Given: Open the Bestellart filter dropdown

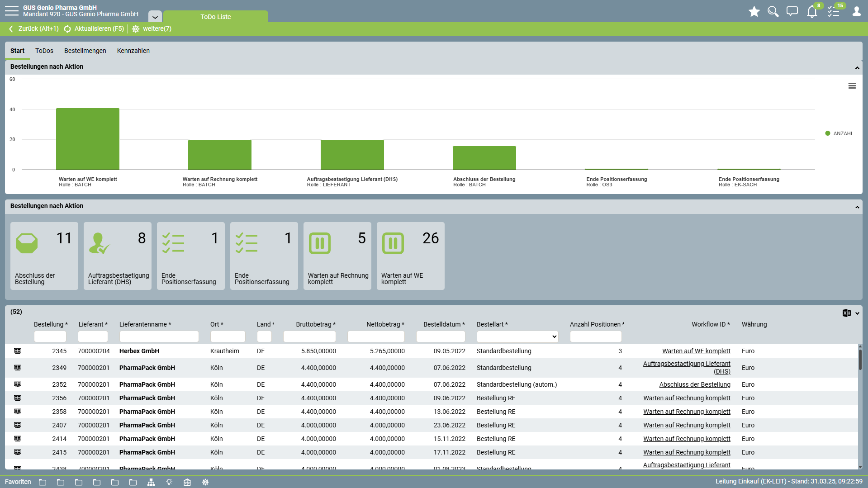Looking at the screenshot, I should pos(517,336).
